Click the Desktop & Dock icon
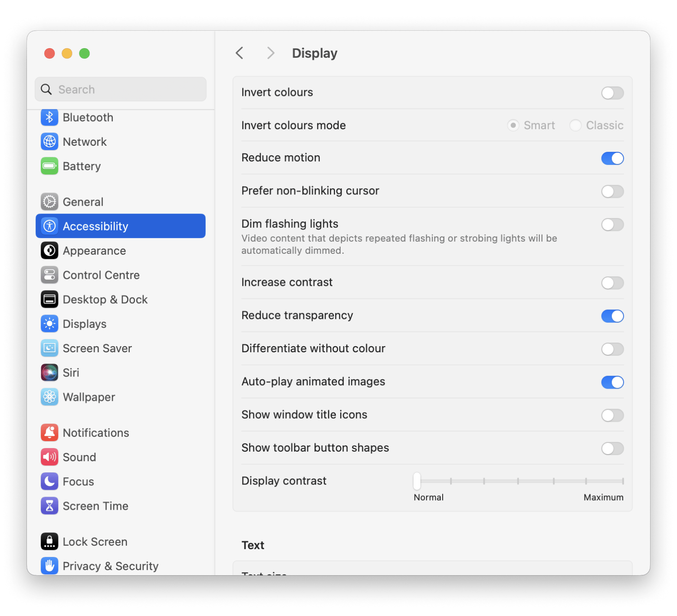677x616 pixels. 49,299
